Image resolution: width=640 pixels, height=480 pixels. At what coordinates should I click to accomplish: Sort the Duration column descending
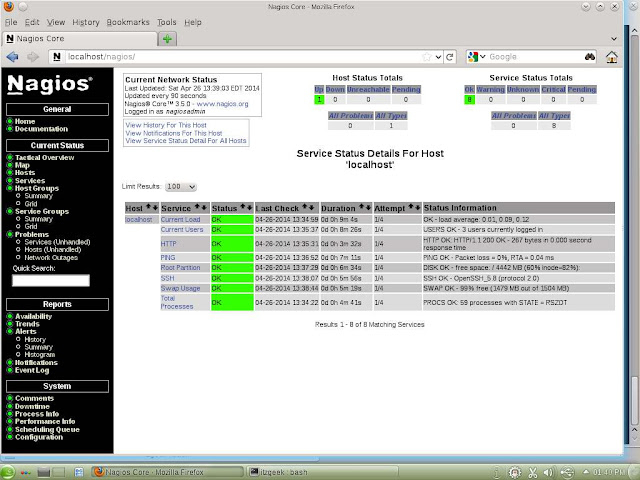tap(368, 207)
